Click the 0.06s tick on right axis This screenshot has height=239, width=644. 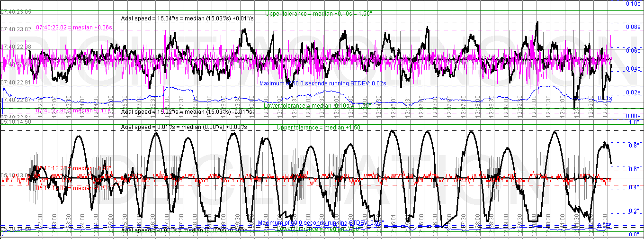(x=633, y=50)
